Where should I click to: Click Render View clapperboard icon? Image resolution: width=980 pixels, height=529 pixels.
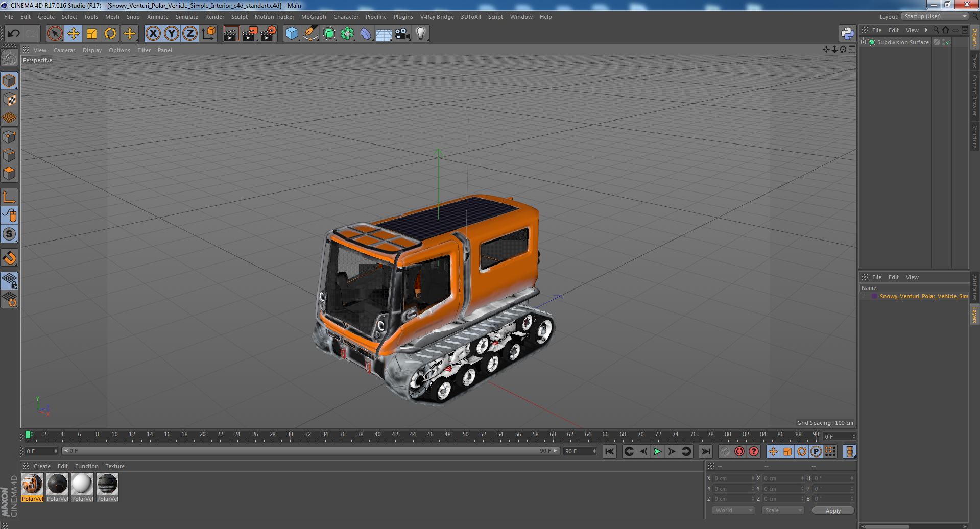231,34
